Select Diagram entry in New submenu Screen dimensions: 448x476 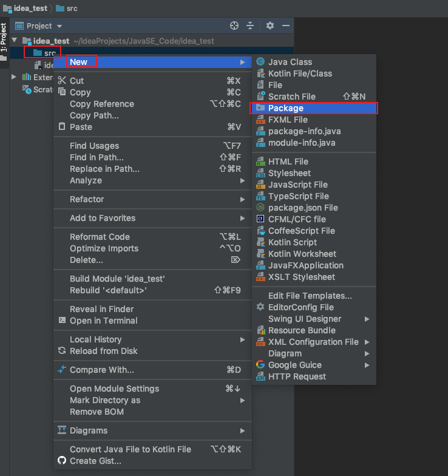314,353
